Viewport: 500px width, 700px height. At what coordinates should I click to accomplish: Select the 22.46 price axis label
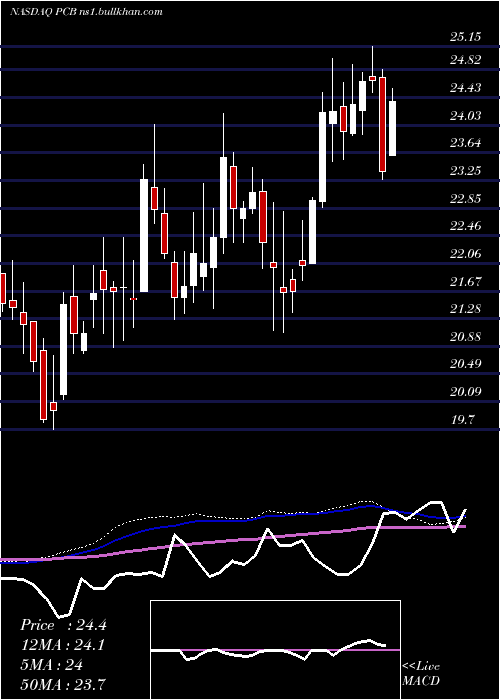(x=466, y=226)
